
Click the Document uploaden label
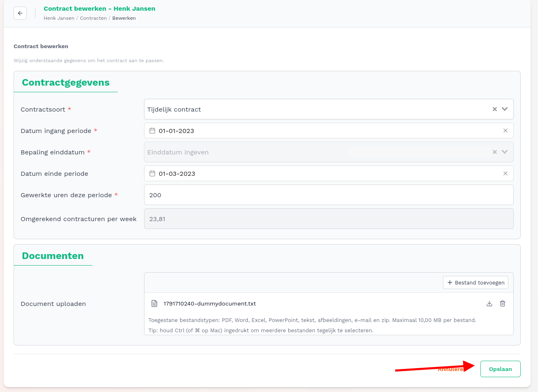53,303
